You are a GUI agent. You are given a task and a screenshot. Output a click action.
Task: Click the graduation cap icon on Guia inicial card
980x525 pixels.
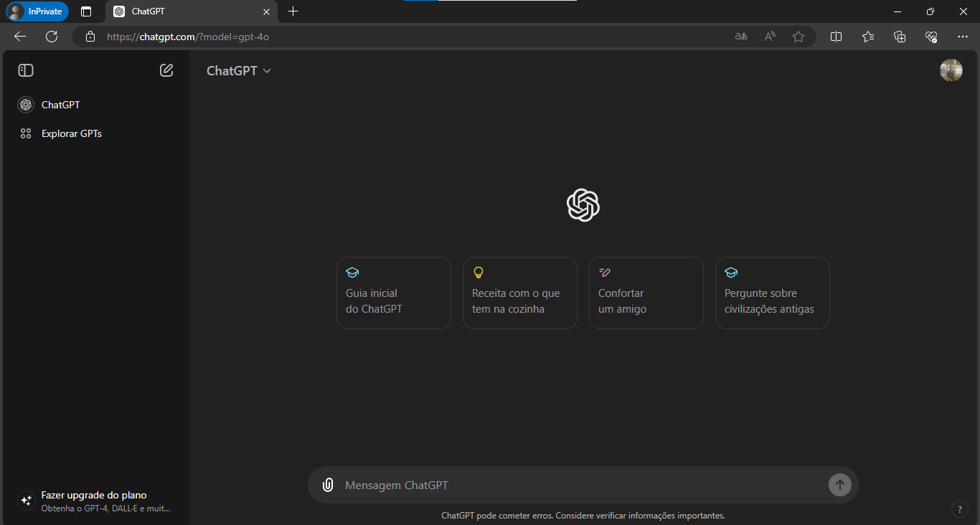coord(352,273)
